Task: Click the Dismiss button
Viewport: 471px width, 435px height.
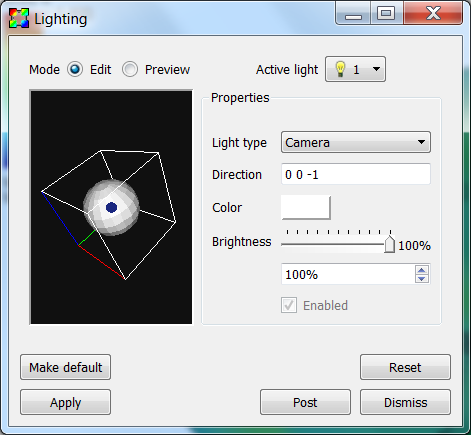Action: (405, 402)
